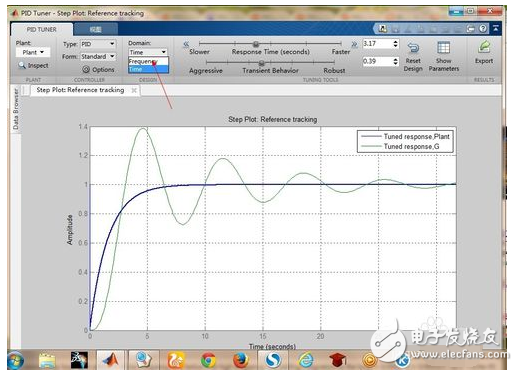Open the Data Browser side panel
Image resolution: width=518 pixels, height=371 pixels.
click(x=16, y=108)
